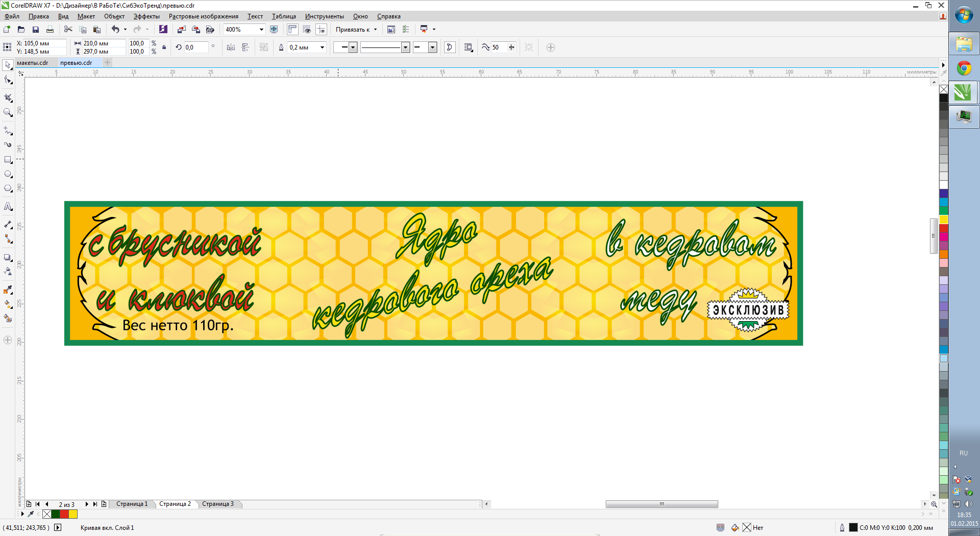The height and width of the screenshot is (536, 980).
Task: Activate the Zoom magnifier tool
Action: point(8,113)
